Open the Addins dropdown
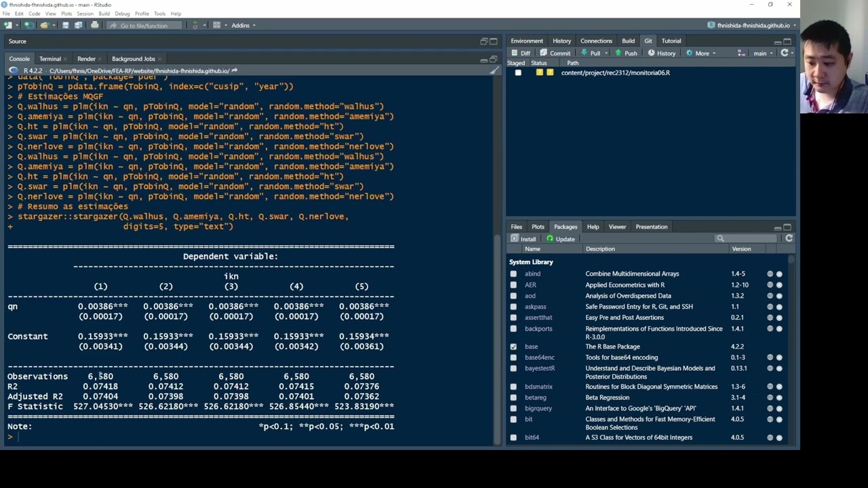Viewport: 868px width, 488px height. 243,25
